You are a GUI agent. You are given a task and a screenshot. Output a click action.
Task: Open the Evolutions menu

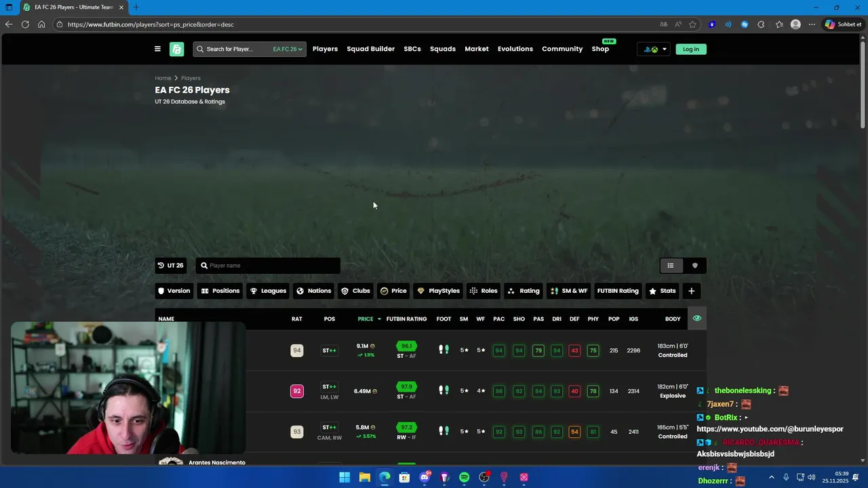tap(515, 49)
